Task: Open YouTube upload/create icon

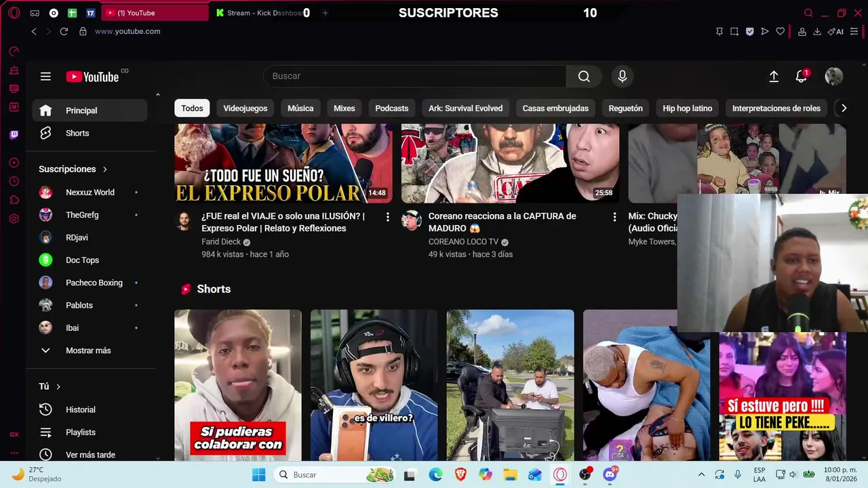Action: click(774, 77)
